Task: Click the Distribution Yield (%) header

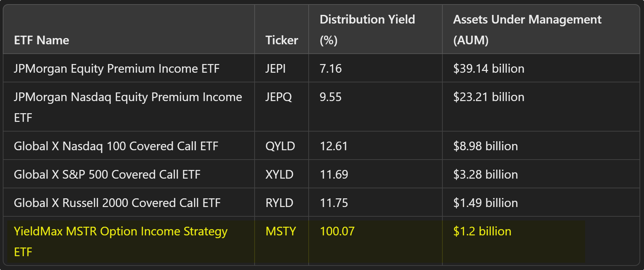Action: point(367,30)
